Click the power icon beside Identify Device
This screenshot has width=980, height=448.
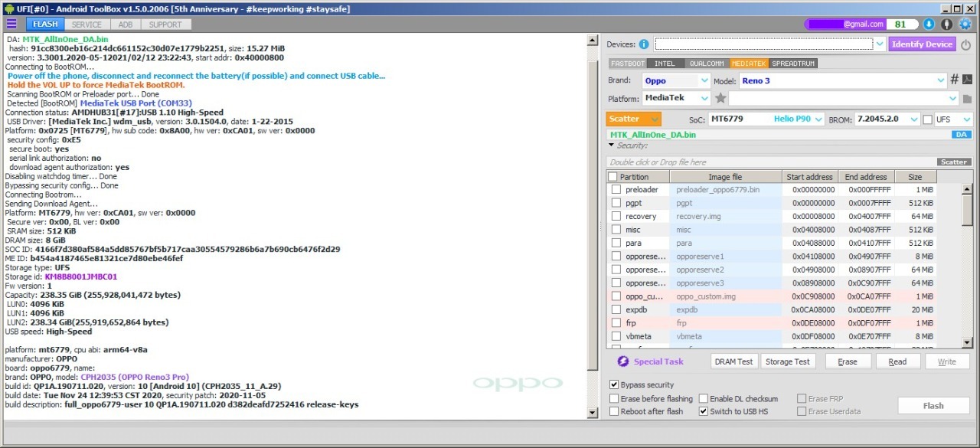[965, 44]
